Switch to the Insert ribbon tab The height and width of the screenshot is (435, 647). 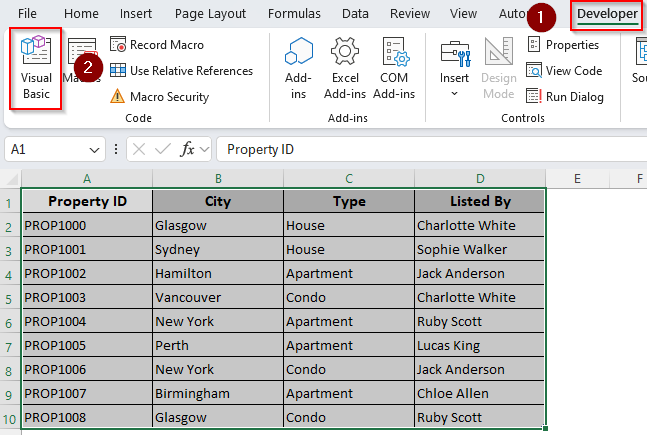click(x=136, y=14)
